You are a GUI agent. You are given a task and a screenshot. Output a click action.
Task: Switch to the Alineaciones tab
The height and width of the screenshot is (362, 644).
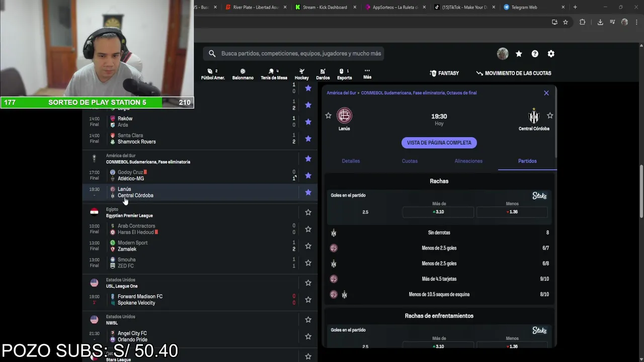coord(468,161)
